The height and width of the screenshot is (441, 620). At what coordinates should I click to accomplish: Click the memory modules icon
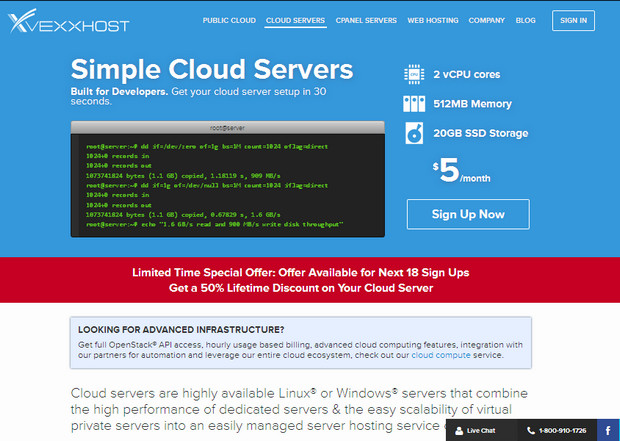pos(414,104)
